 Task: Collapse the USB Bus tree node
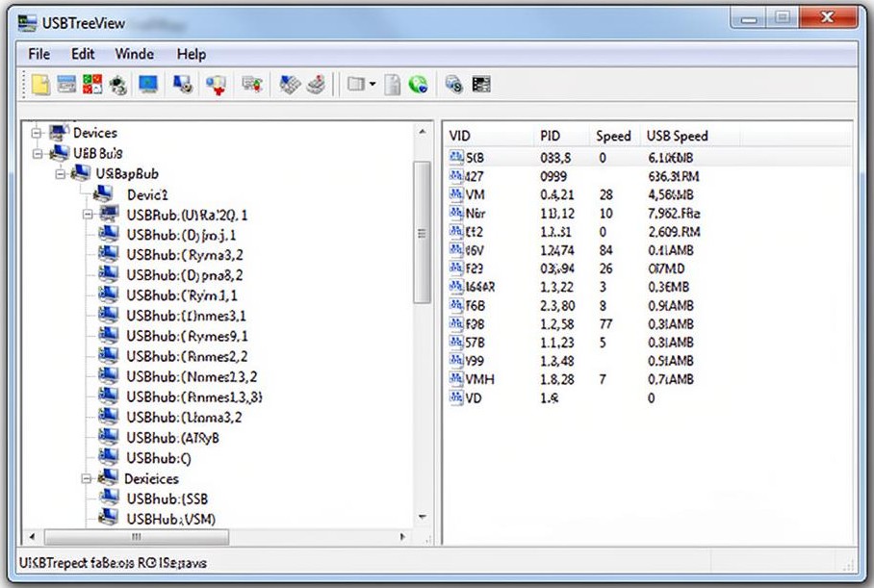(x=35, y=152)
